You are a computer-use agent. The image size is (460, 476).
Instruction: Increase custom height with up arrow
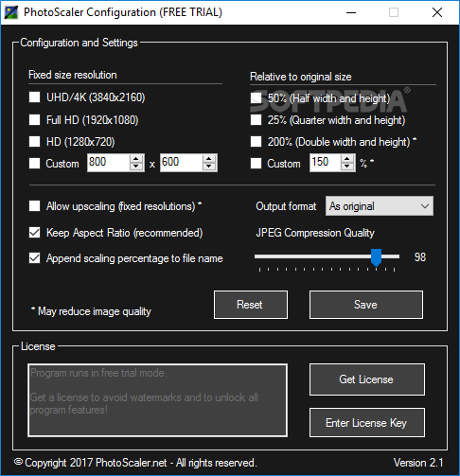(x=209, y=159)
